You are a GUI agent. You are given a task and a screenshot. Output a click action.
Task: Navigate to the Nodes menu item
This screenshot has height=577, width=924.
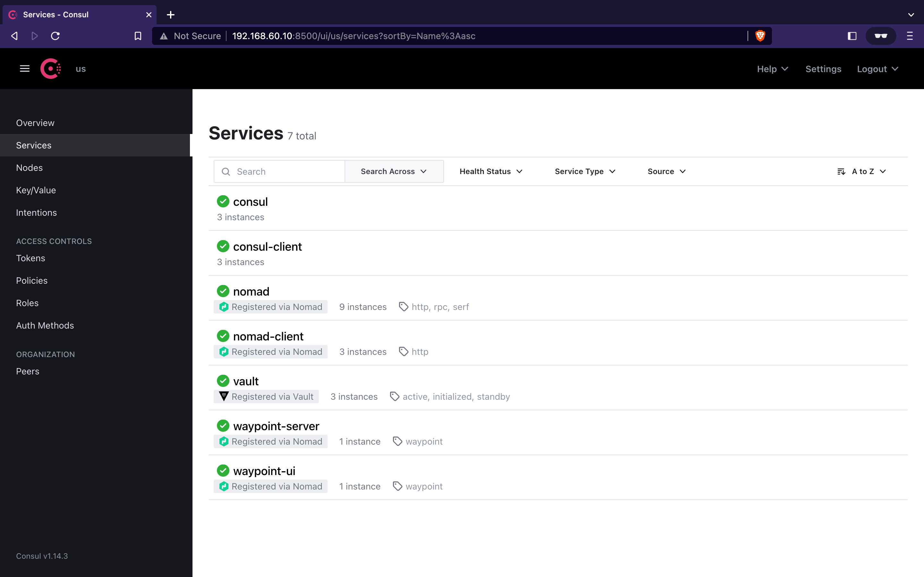(29, 167)
